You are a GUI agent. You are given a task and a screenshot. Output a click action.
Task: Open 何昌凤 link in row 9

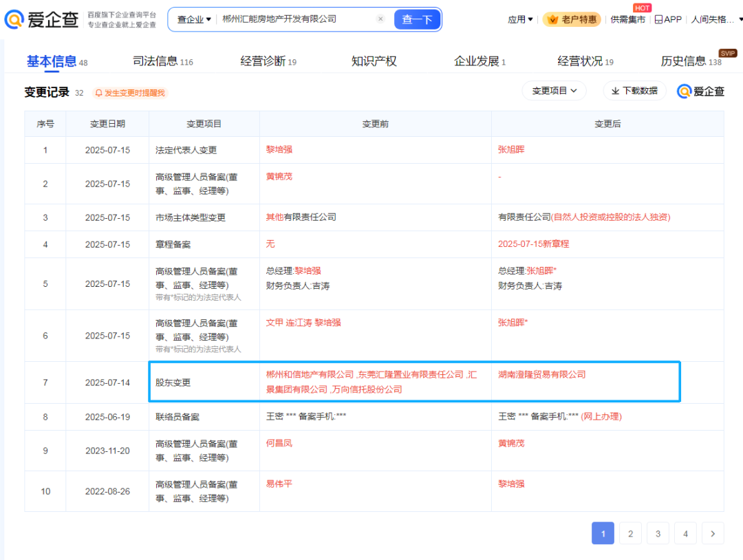pyautogui.click(x=279, y=443)
